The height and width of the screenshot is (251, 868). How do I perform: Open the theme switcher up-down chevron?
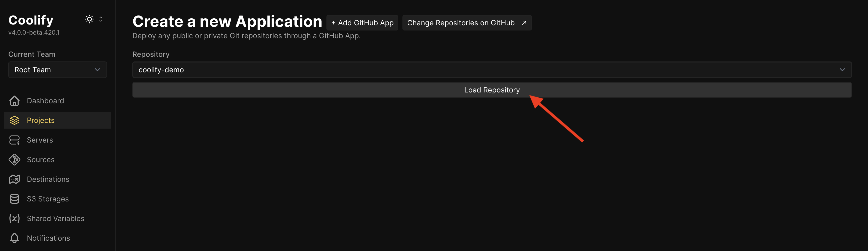pyautogui.click(x=101, y=19)
